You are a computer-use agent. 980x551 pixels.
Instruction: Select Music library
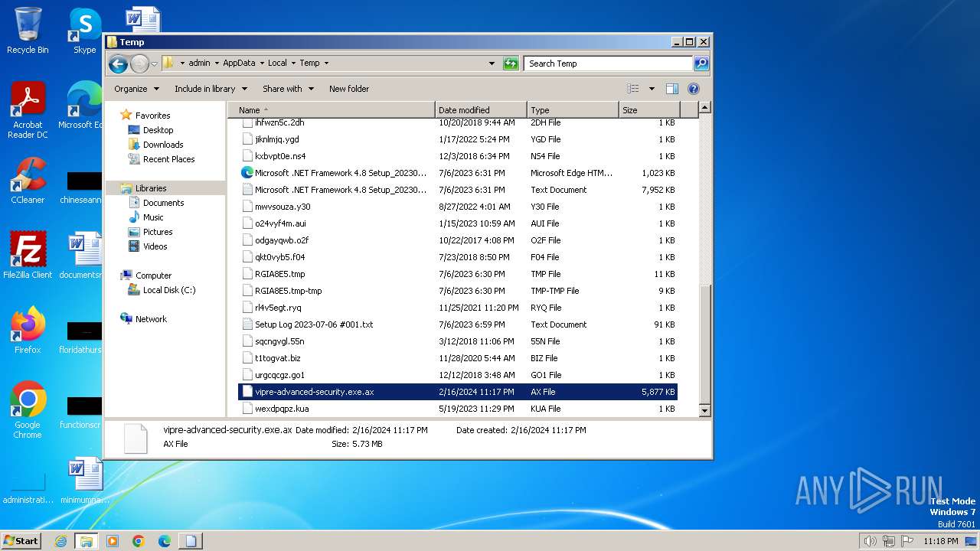click(x=153, y=217)
